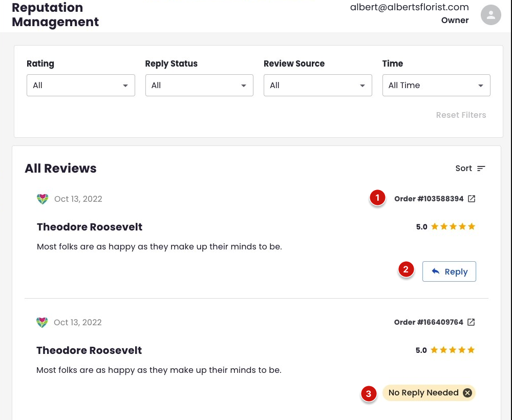512x420 pixels.
Task: Click the Reply Status filter label
Action: pyautogui.click(x=172, y=64)
